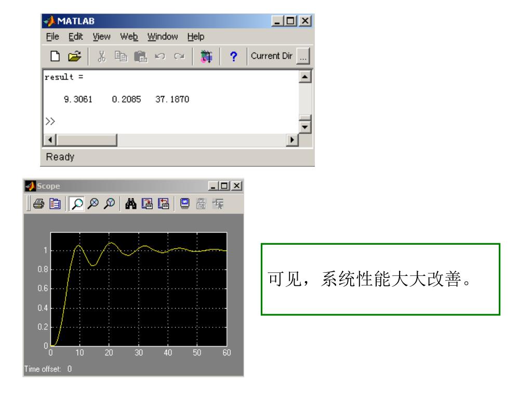Click the lock/unlock axes selection icon
The height and width of the screenshot is (399, 532).
point(201,204)
